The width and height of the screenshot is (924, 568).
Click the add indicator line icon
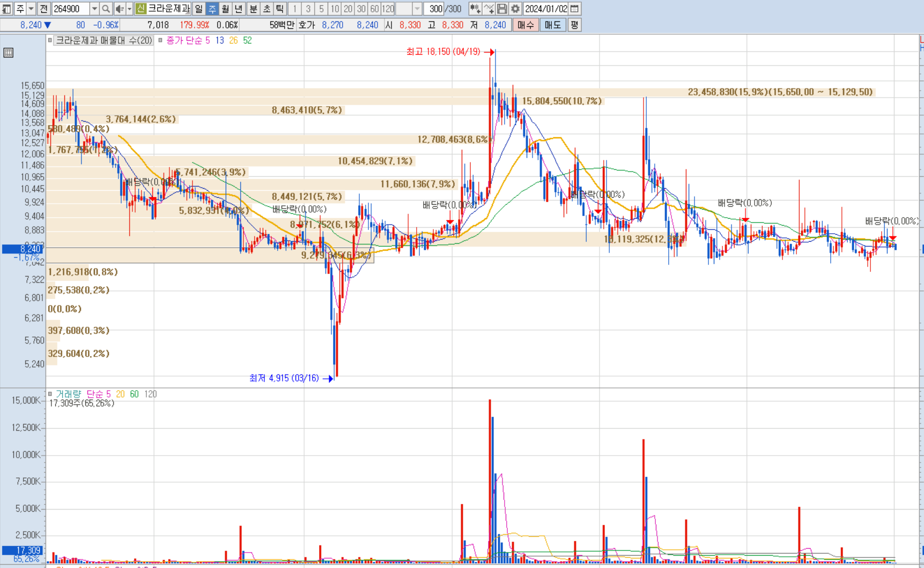tap(489, 9)
